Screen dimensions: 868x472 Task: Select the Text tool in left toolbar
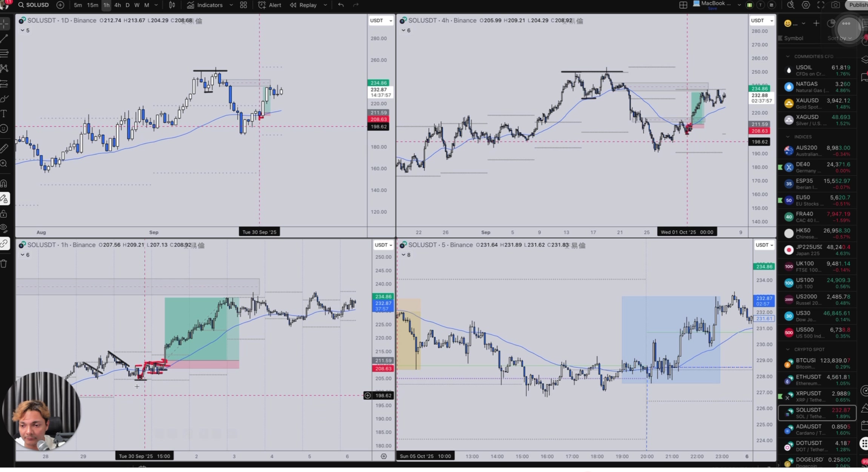4,114
